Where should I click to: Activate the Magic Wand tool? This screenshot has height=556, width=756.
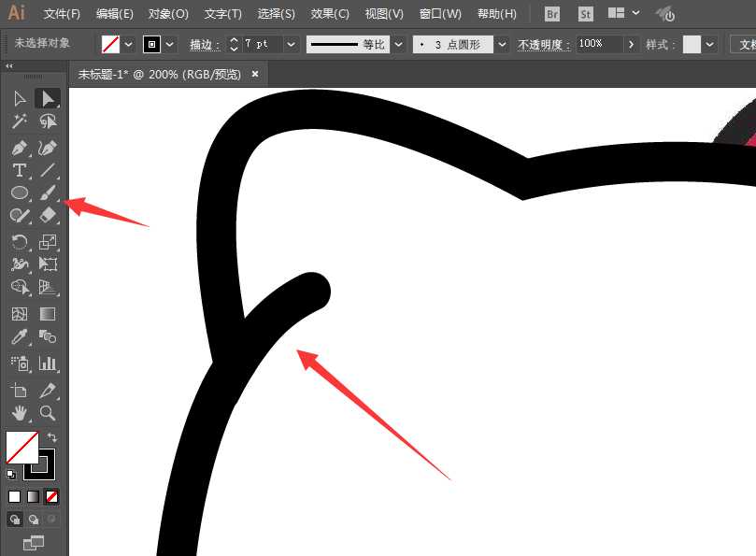(x=20, y=121)
